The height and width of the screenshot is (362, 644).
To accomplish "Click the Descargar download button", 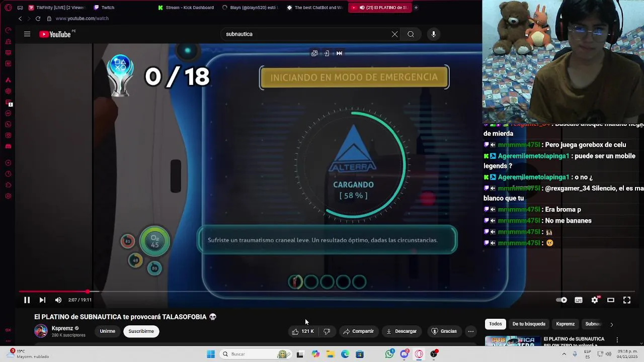I will click(401, 331).
